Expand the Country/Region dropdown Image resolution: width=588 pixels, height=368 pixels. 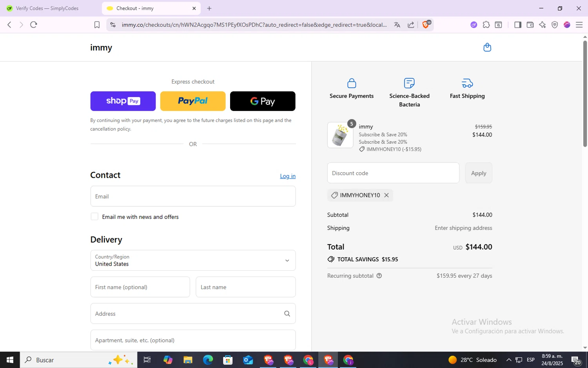coord(193,261)
